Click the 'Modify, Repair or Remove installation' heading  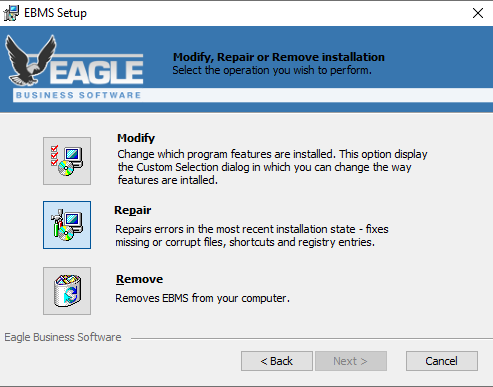coord(279,57)
